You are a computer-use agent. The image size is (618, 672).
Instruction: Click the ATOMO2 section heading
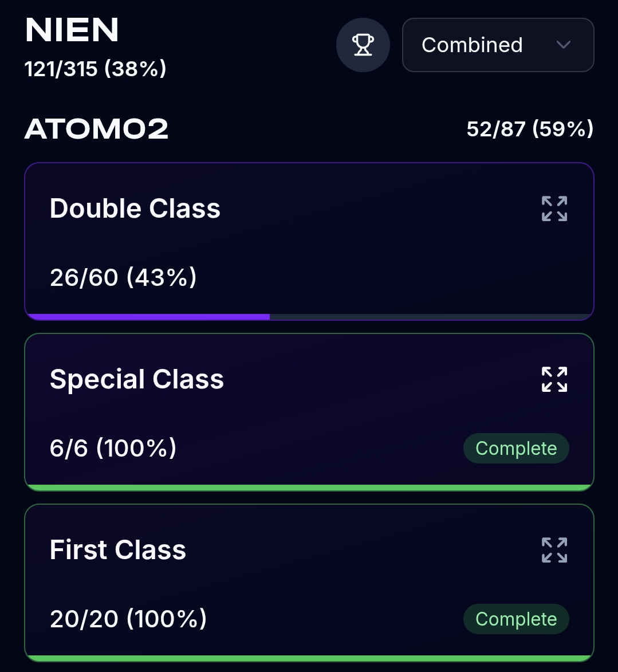(x=96, y=129)
